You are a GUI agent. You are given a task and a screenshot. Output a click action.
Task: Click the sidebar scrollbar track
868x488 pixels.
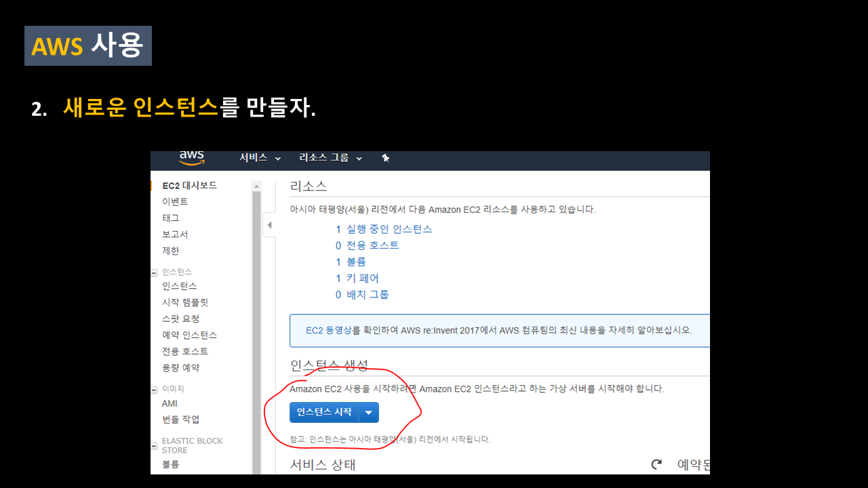256,332
